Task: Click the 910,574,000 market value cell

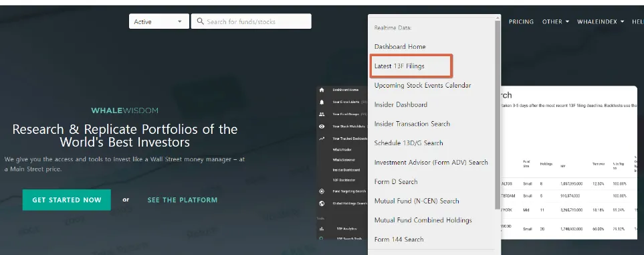Action: 569,196
